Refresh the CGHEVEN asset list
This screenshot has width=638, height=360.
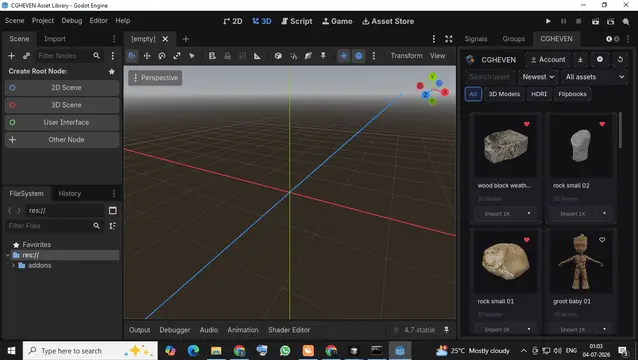(620, 59)
